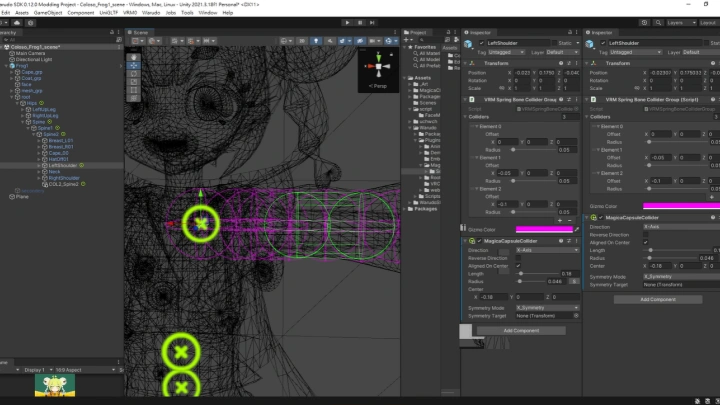The height and width of the screenshot is (405, 720).
Task: Open the Layers dropdown
Action: [x=681, y=22]
